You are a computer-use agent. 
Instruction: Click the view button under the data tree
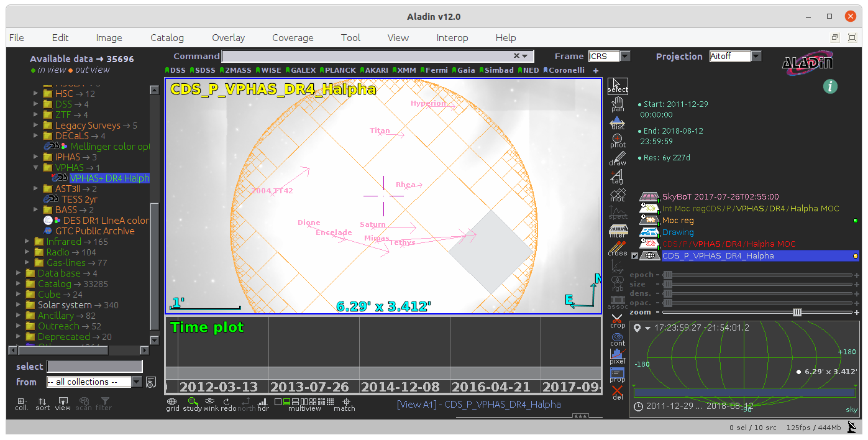pos(63,404)
